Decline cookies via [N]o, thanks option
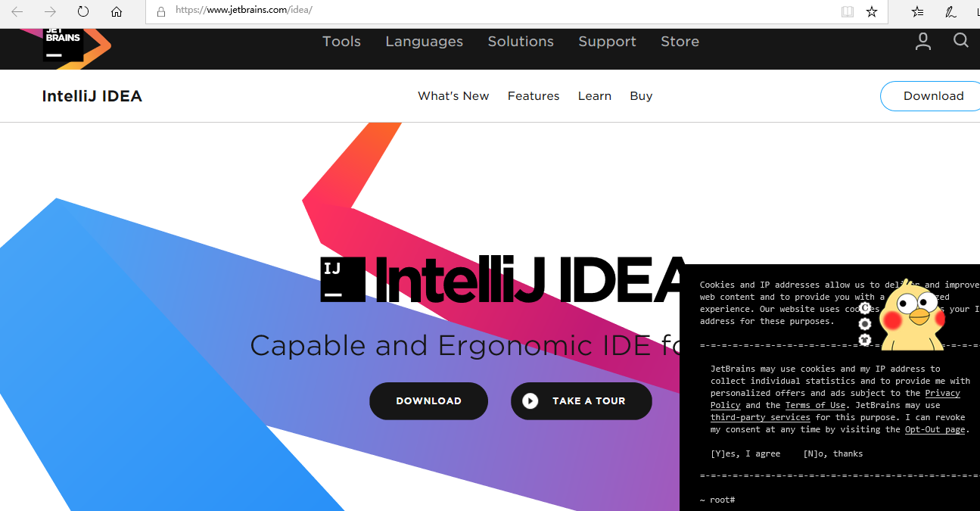 pos(832,453)
